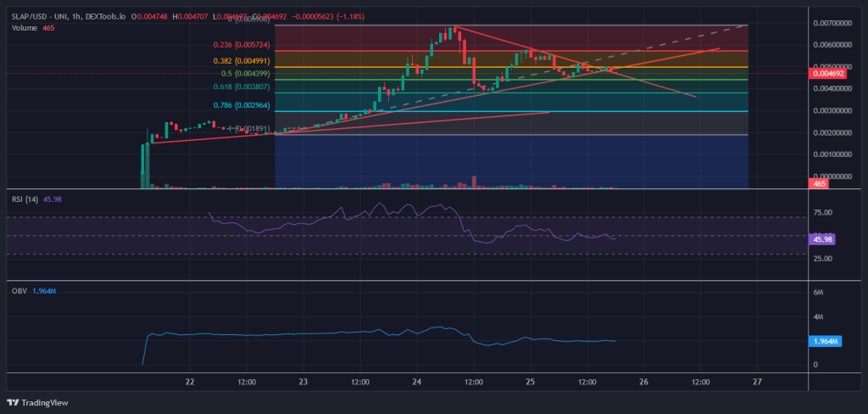Click date 22 on time axis

[190, 382]
